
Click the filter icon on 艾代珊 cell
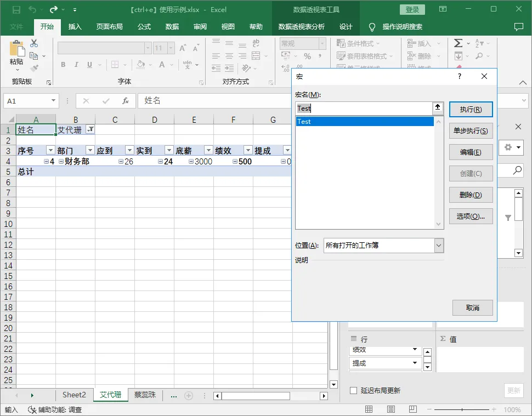coord(90,129)
